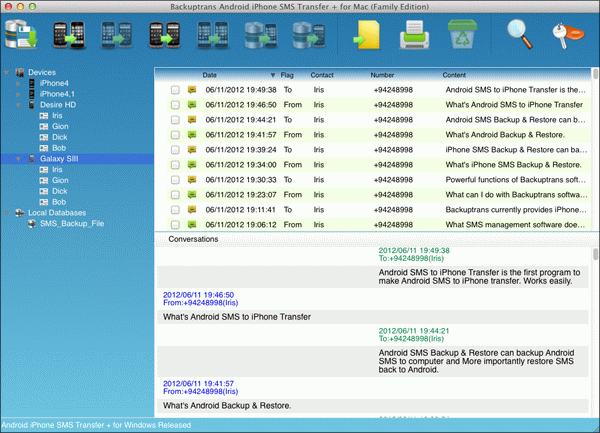Collapse the Desire HD device node
The width and height of the screenshot is (600, 433).
pos(18,105)
